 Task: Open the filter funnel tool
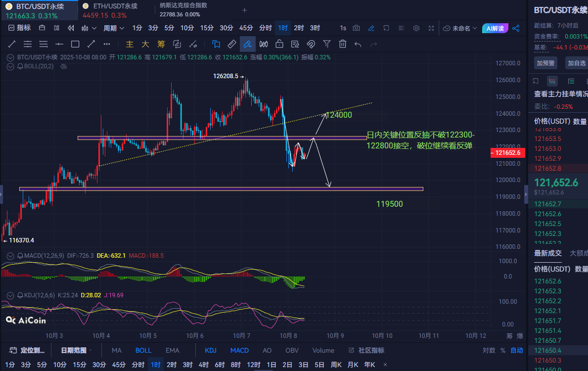coord(326,44)
